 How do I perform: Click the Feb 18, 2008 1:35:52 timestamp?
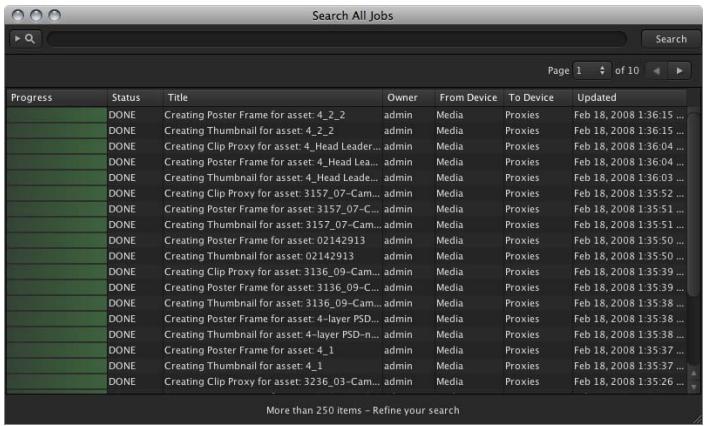point(629,193)
